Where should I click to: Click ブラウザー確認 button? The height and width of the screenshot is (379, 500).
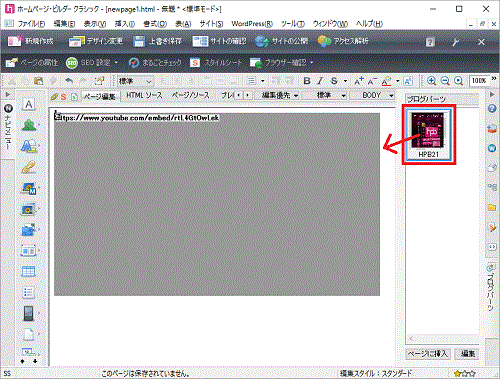point(278,63)
